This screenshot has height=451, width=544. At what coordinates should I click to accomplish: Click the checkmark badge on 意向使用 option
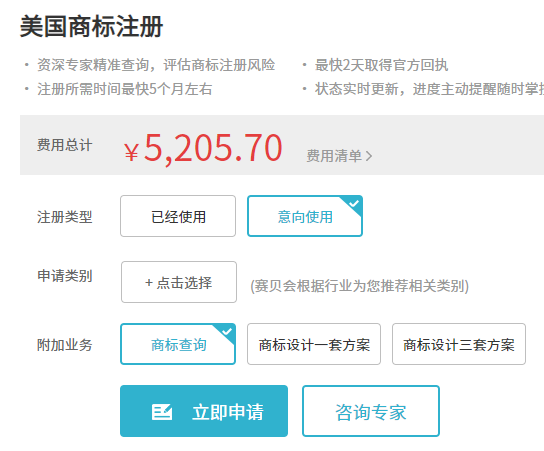click(x=354, y=203)
